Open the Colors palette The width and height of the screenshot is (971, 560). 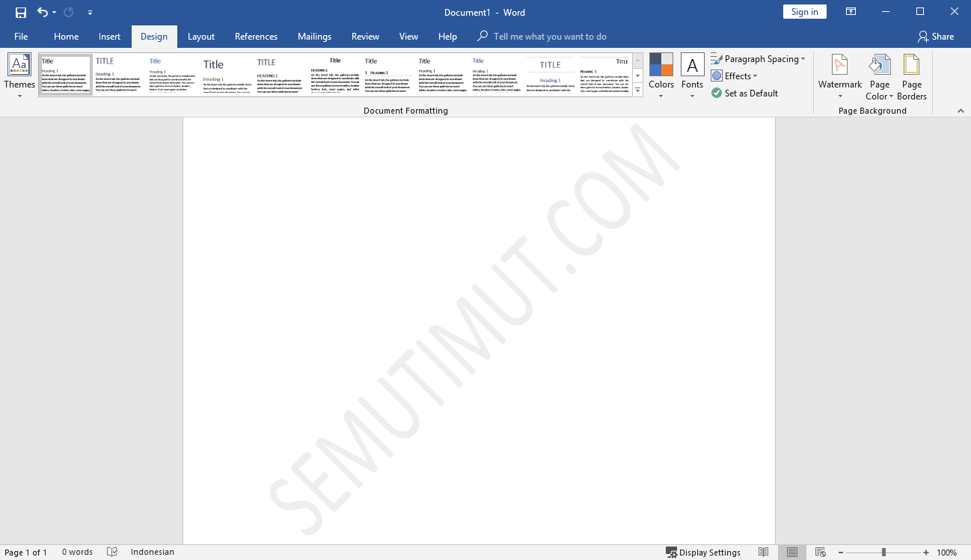tap(661, 76)
